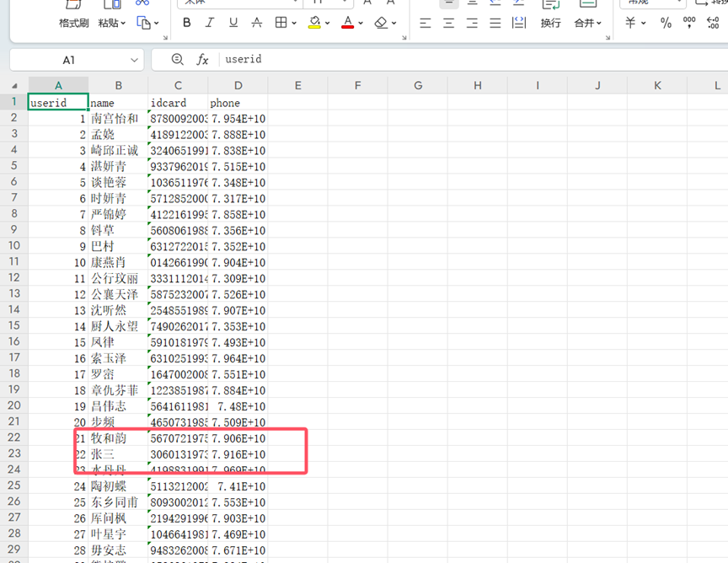Click the magnifier icon beside fx
This screenshot has width=728, height=563.
(x=177, y=60)
